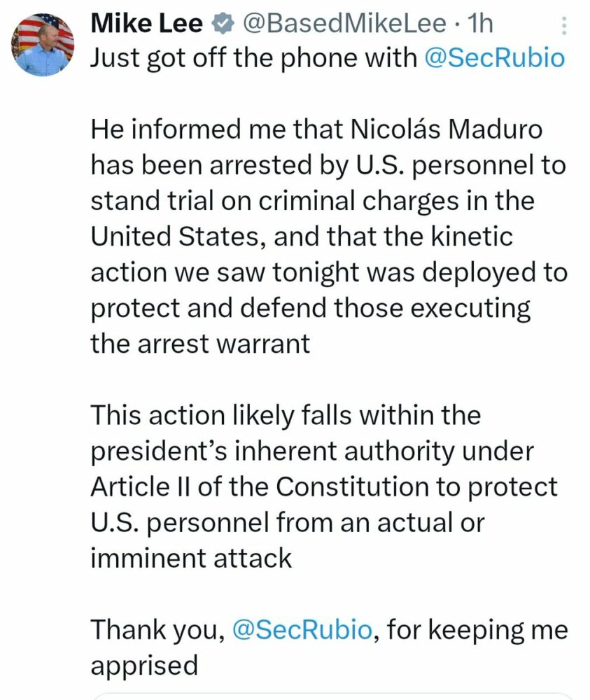
Task: Click the words "imminent attack"
Action: click(x=190, y=558)
